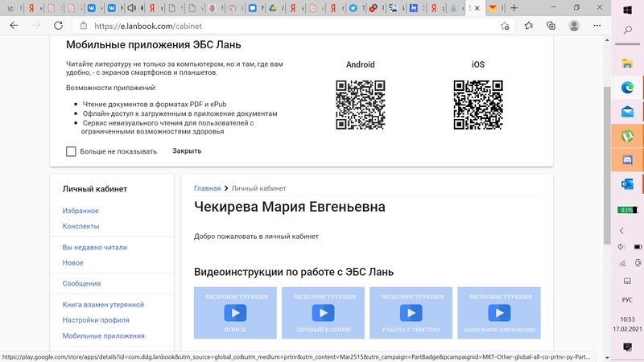This screenshot has width=644, height=362.
Task: Open File Explorer from taskbar
Action: click(x=627, y=64)
